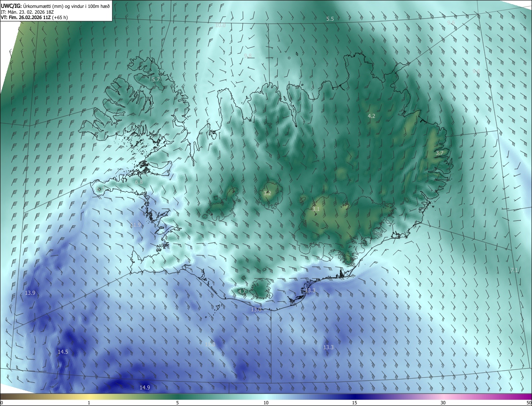The width and height of the screenshot is (532, 406).
Task: Select the 9.8 value label on the map
Action: (x=248, y=56)
